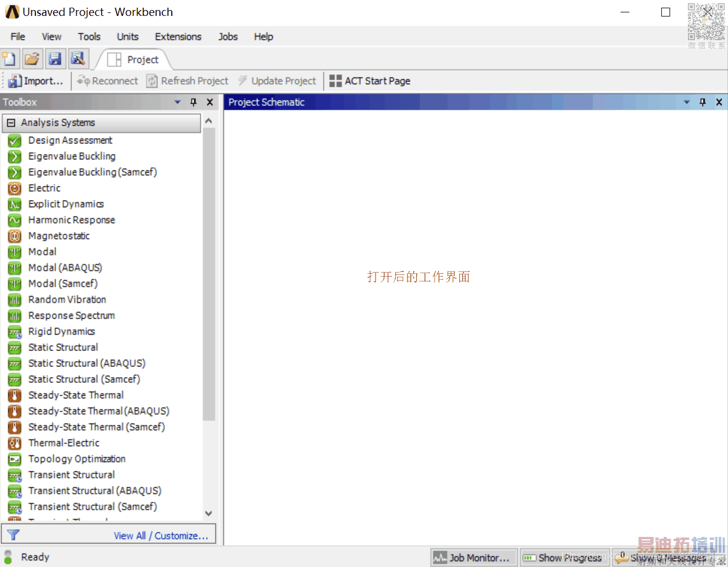This screenshot has height=567, width=728.
Task: Click the Save project icon
Action: point(55,58)
